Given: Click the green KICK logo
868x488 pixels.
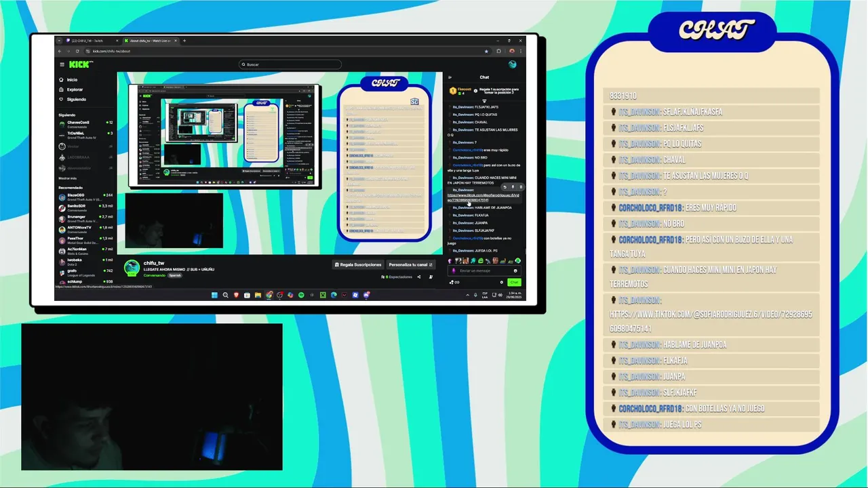Looking at the screenshot, I should coord(80,64).
